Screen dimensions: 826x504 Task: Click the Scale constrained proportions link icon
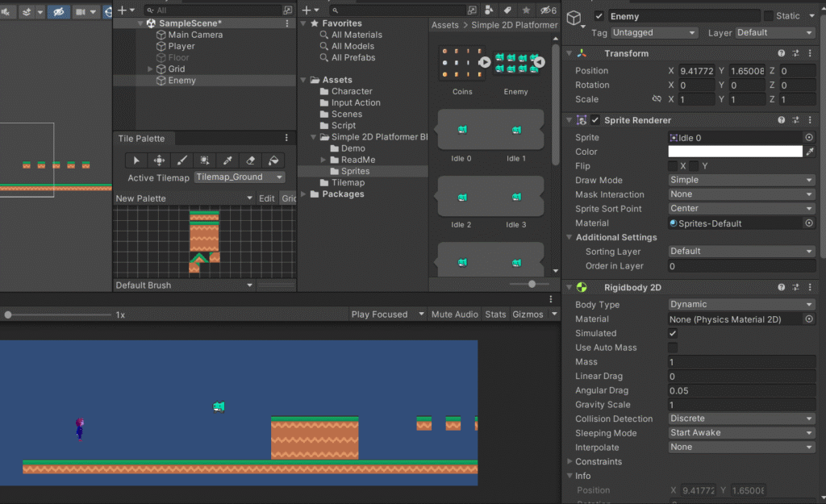[657, 99]
